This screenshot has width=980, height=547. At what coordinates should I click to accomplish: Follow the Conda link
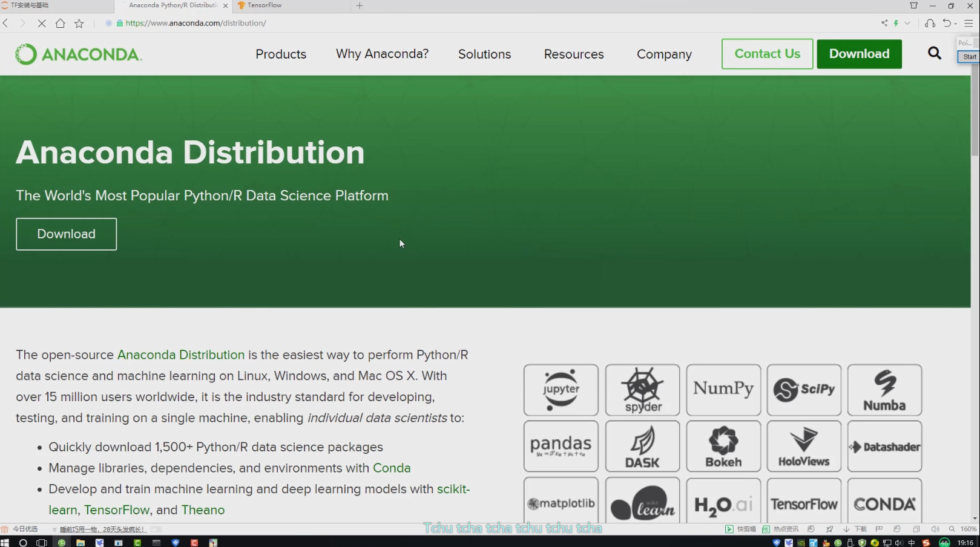click(x=392, y=468)
